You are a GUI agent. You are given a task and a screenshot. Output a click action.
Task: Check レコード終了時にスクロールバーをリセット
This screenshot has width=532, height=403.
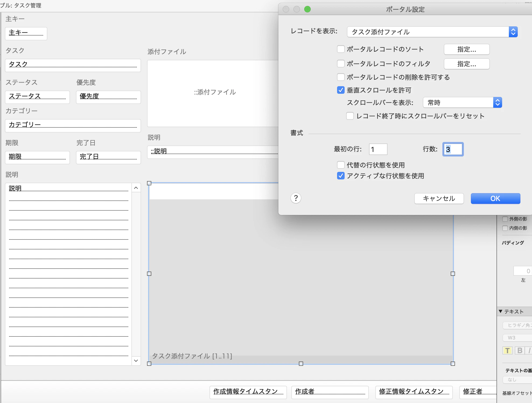coord(350,116)
